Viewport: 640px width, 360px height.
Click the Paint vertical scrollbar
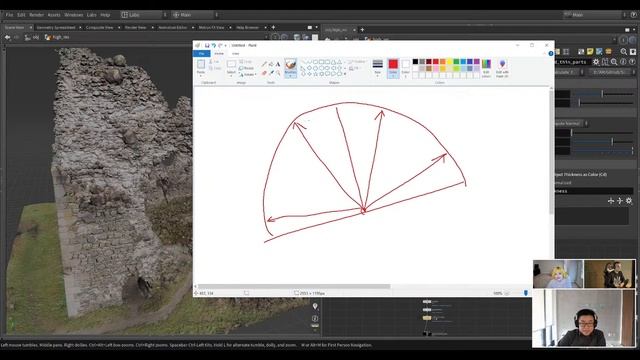tap(551, 151)
